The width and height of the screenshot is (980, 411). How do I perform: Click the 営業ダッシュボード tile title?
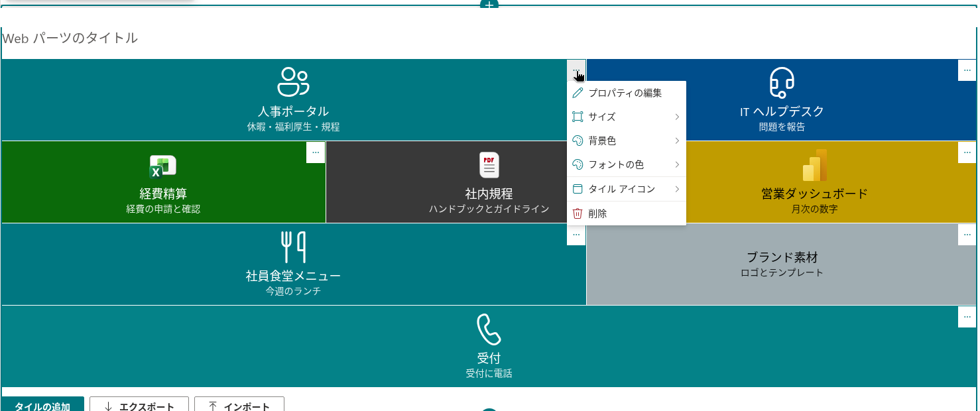pyautogui.click(x=814, y=194)
